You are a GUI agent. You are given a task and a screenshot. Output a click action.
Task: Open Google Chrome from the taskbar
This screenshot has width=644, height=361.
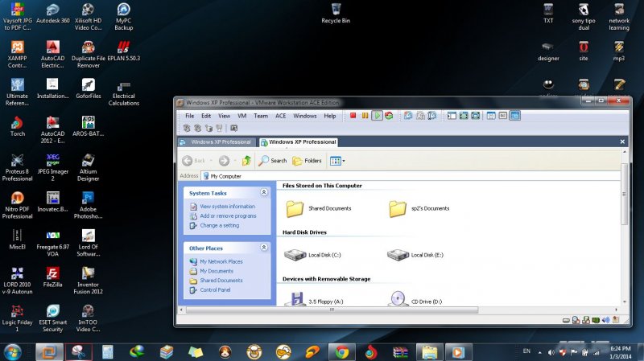pyautogui.click(x=341, y=352)
